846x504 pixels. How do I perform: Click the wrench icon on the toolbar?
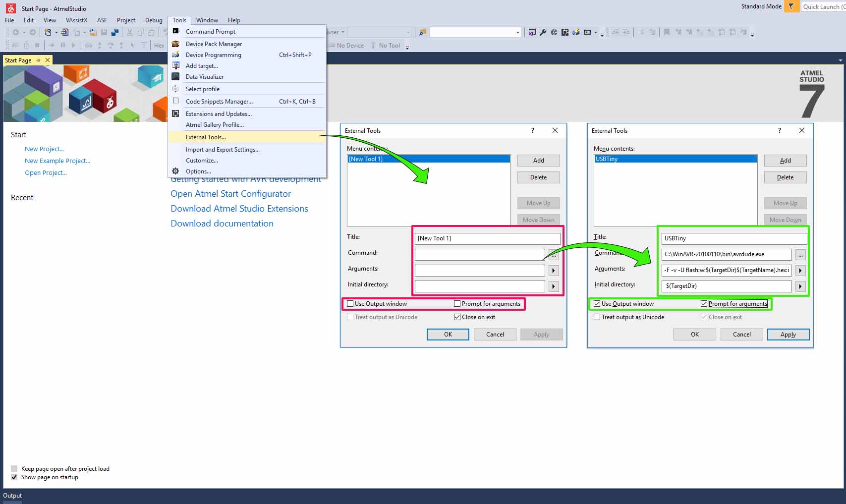pos(543,32)
